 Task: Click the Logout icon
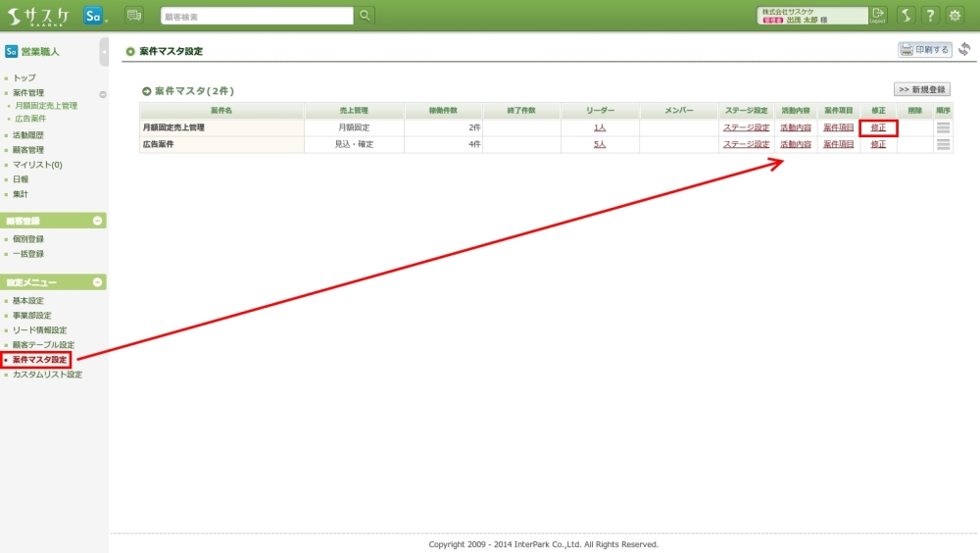(877, 15)
